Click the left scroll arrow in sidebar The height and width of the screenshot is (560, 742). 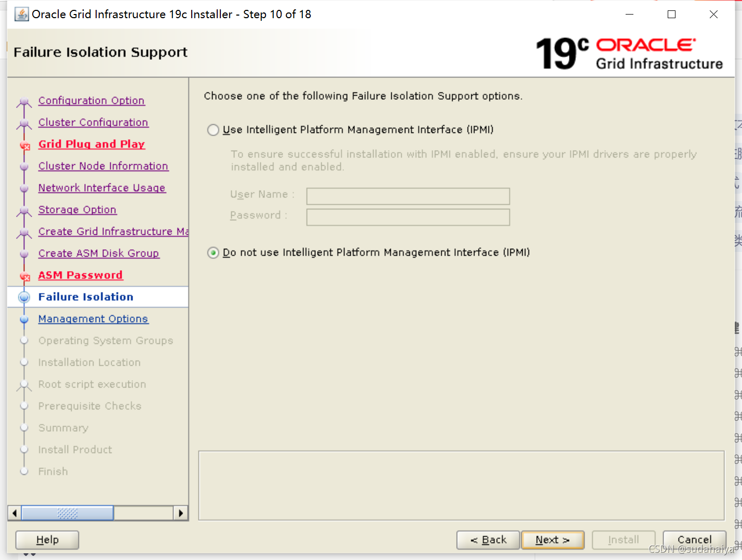[15, 513]
